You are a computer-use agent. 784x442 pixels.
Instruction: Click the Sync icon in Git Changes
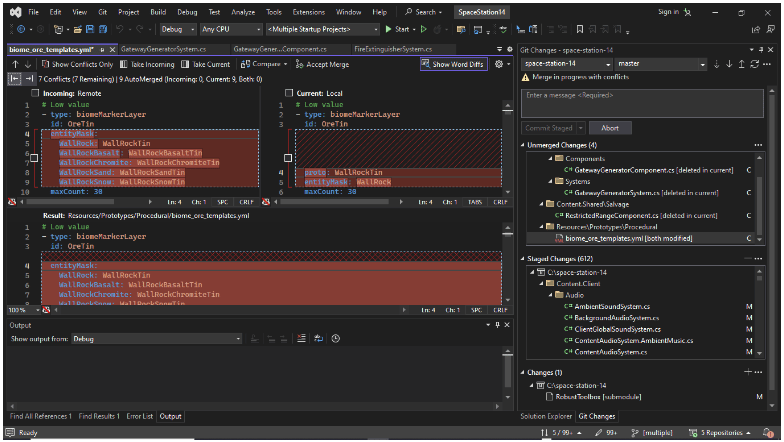coord(754,64)
